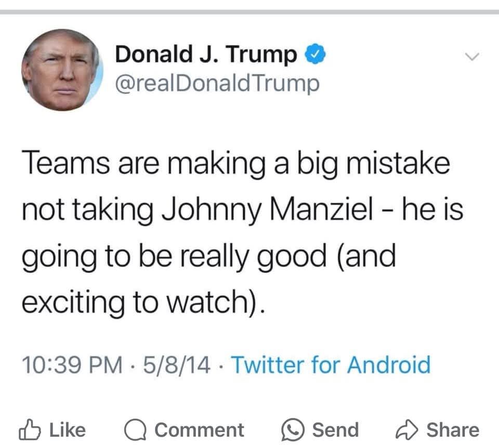Screen dimensions: 499x448
Task: Click the Messenger Send icon
Action: click(x=292, y=430)
